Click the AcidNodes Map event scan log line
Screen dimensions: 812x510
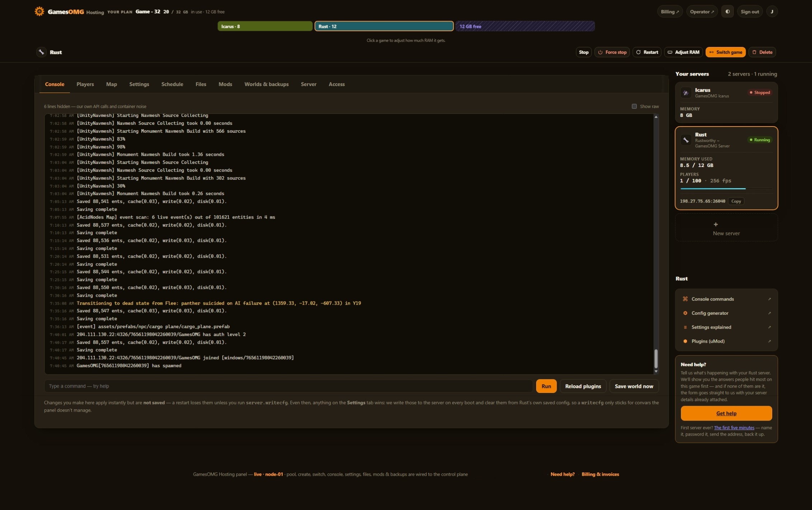click(176, 217)
